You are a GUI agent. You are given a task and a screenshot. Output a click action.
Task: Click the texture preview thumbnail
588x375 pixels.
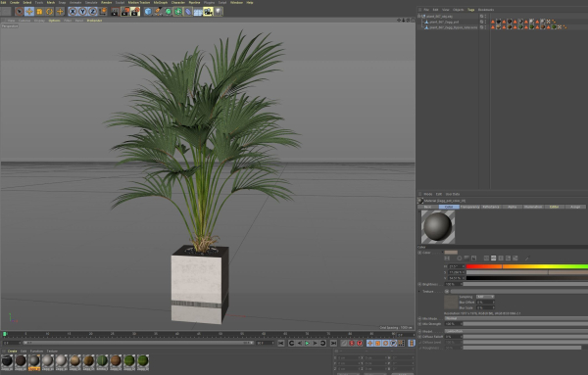451,303
